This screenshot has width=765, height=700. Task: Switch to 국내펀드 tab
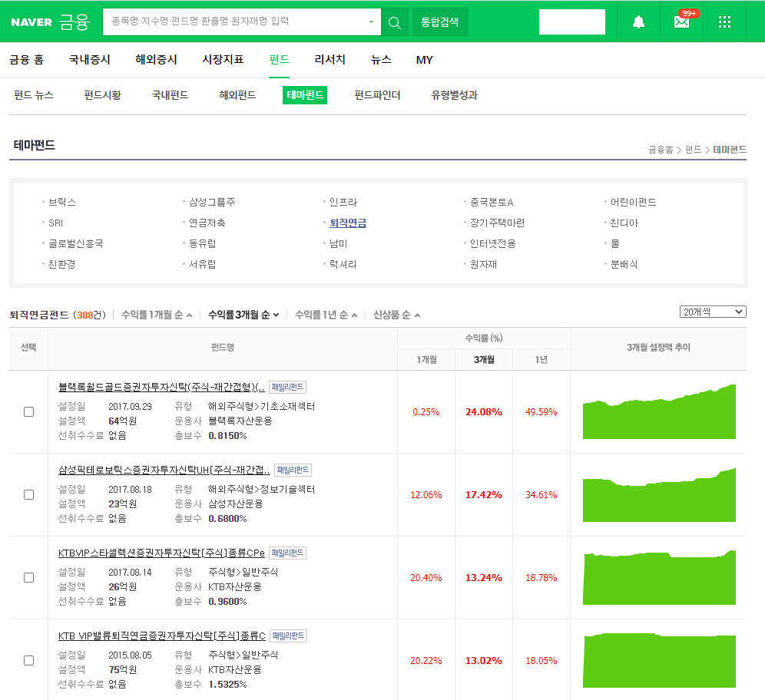[x=171, y=95]
